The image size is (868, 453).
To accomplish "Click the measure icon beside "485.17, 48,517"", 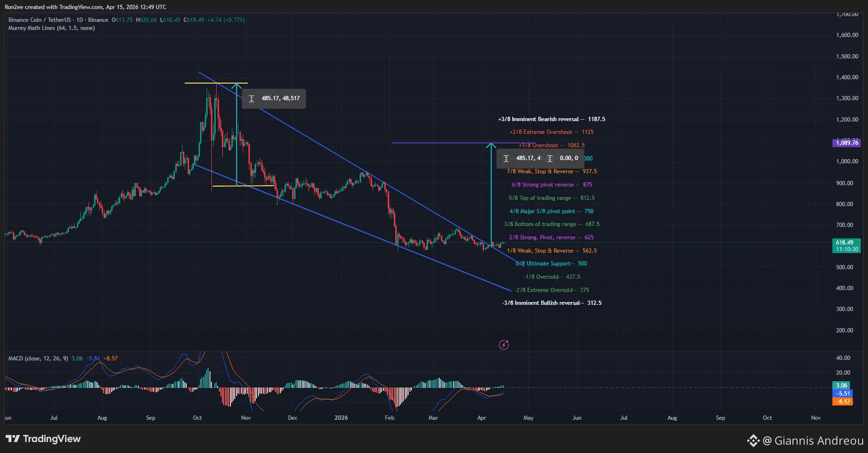I will 251,99.
